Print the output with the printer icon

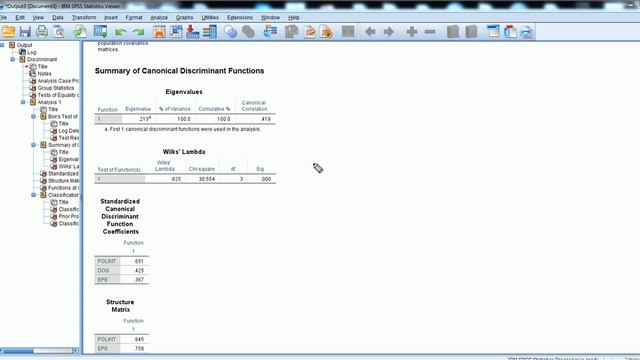click(x=42, y=31)
